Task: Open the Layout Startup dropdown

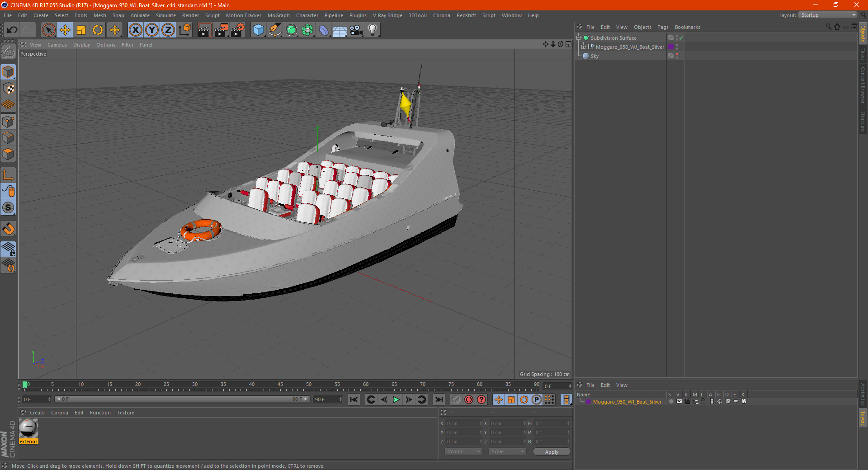Action: click(828, 15)
